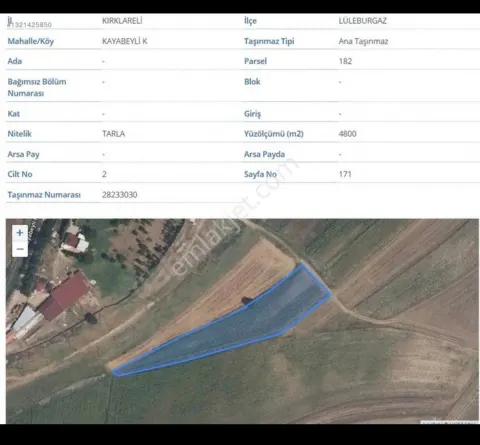Click the KIRKLARELİ province value
480x445 pixels.
[x=122, y=21]
